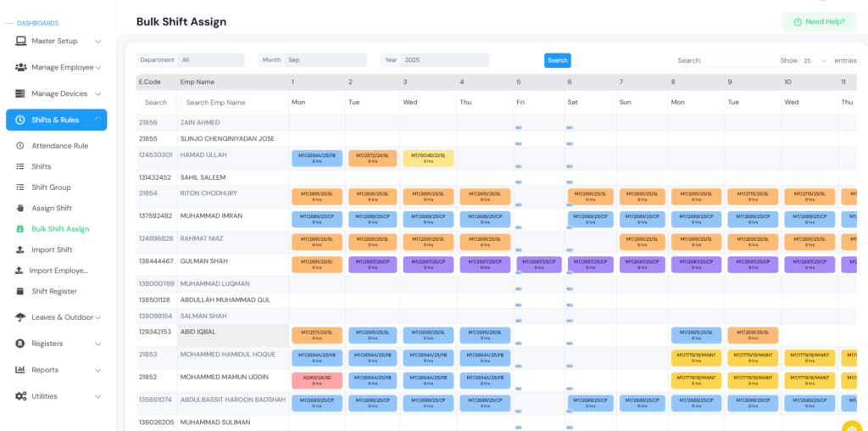This screenshot has width=868, height=431.
Task: Select HAMAD ULLAH's Monday blue MT/2694A/25/FB shift
Action: tap(317, 159)
